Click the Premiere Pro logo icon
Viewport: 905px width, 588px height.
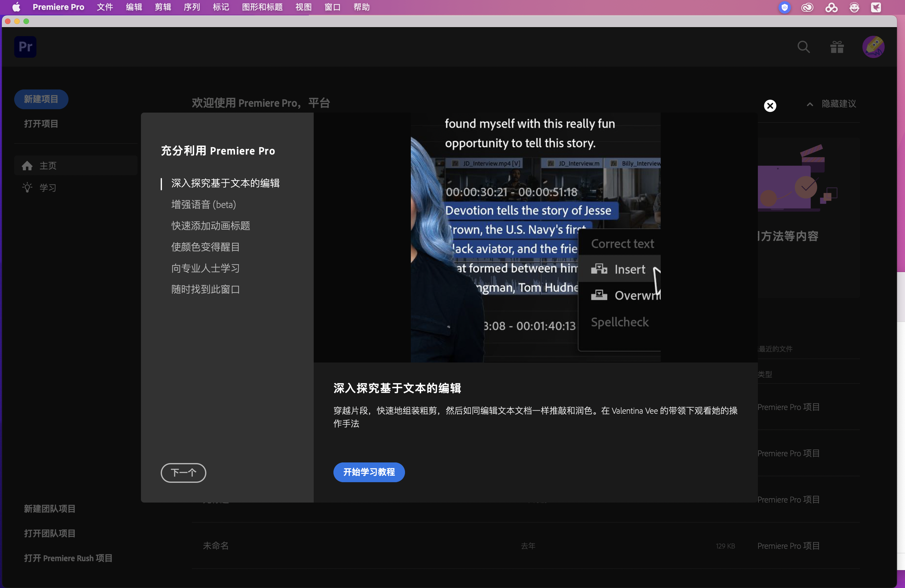pyautogui.click(x=25, y=47)
